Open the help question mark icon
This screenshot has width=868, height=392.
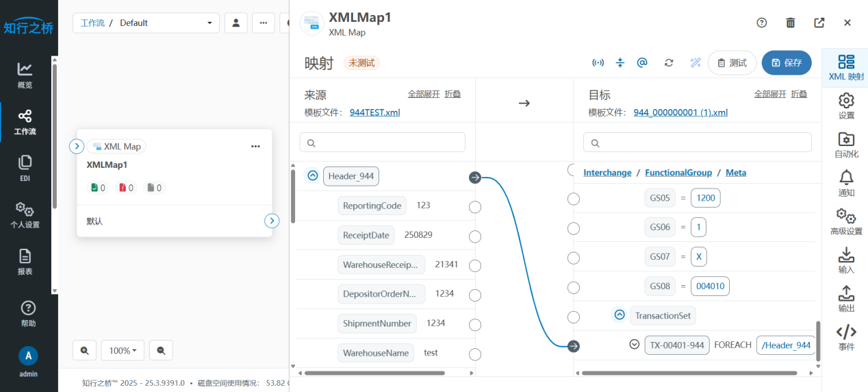tap(762, 23)
